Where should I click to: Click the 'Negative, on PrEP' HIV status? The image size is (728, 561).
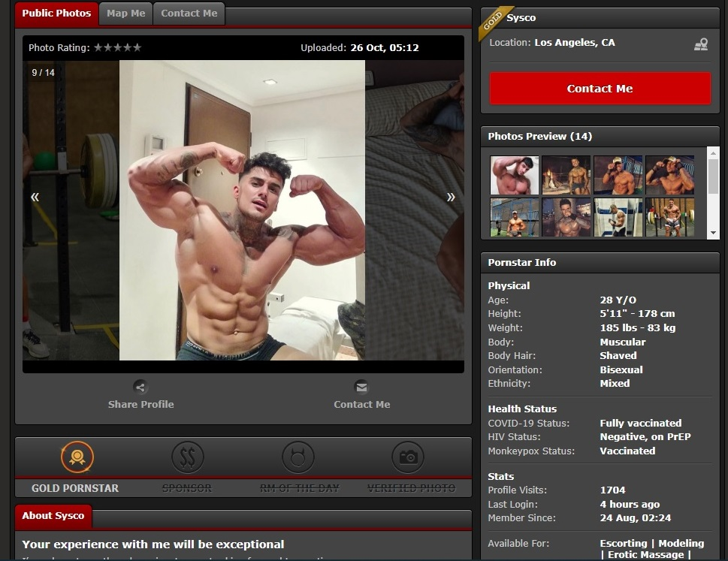645,436
